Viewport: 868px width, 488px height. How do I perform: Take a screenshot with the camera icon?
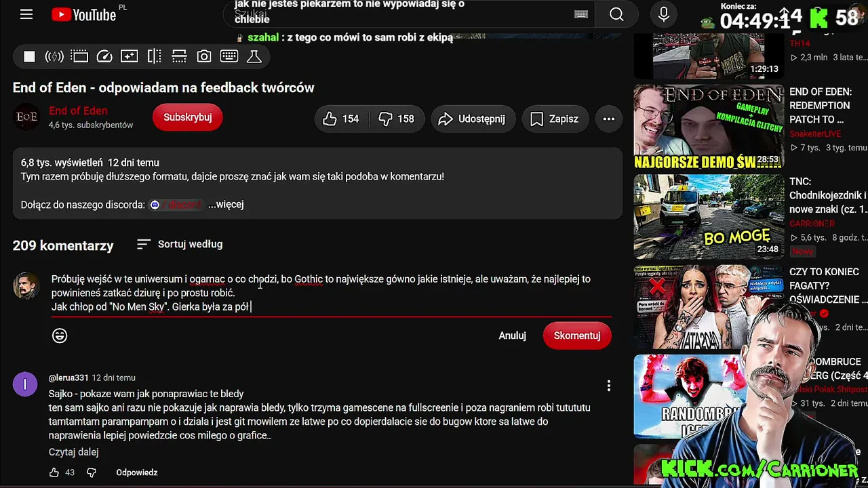pos(204,57)
